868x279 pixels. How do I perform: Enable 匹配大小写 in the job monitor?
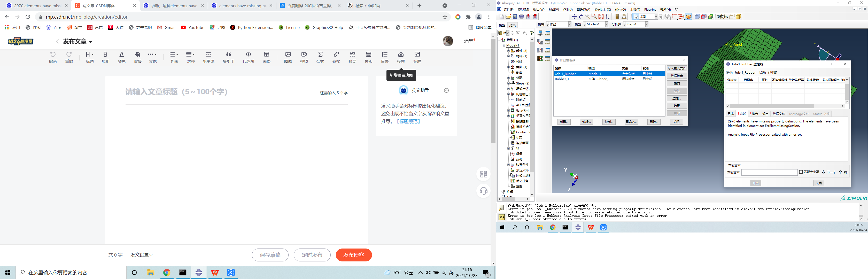[x=801, y=172]
